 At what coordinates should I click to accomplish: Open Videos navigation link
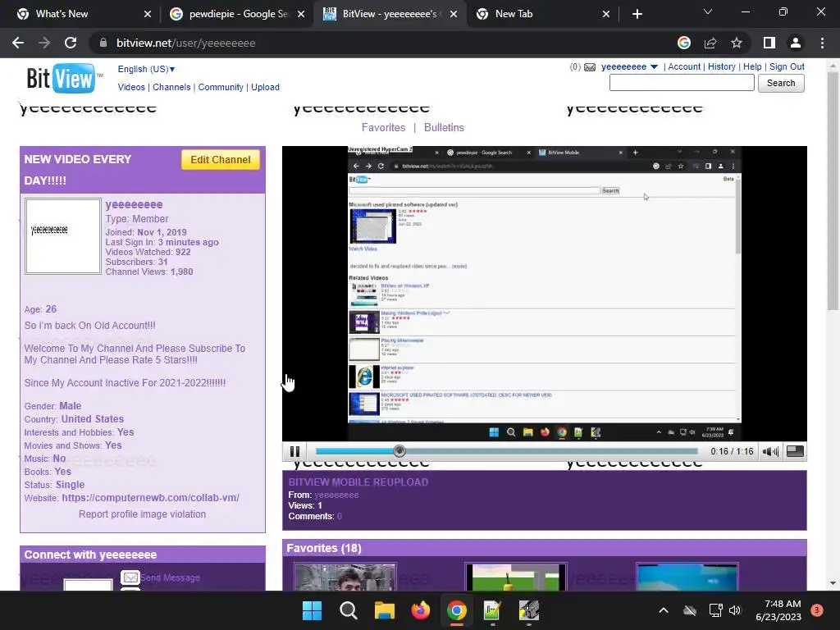coord(131,87)
